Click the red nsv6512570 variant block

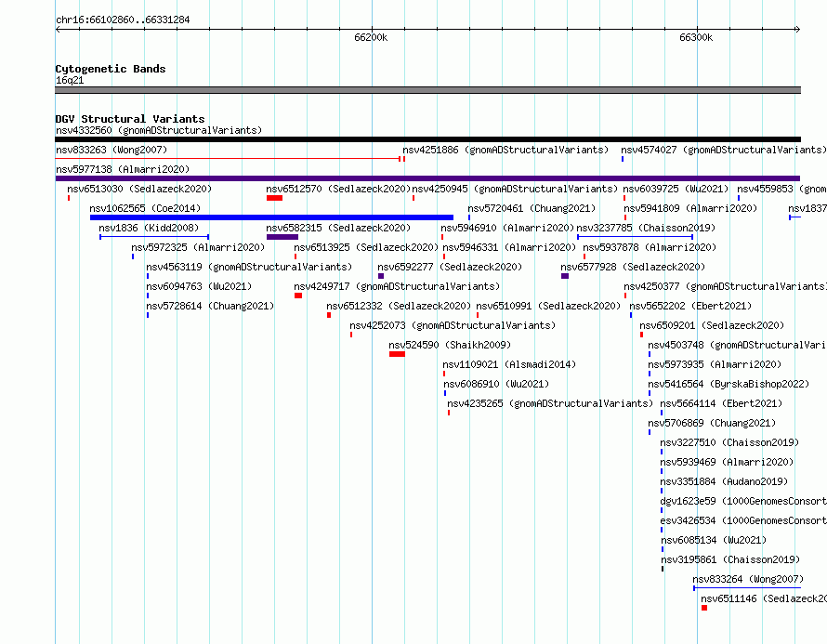coord(274,198)
